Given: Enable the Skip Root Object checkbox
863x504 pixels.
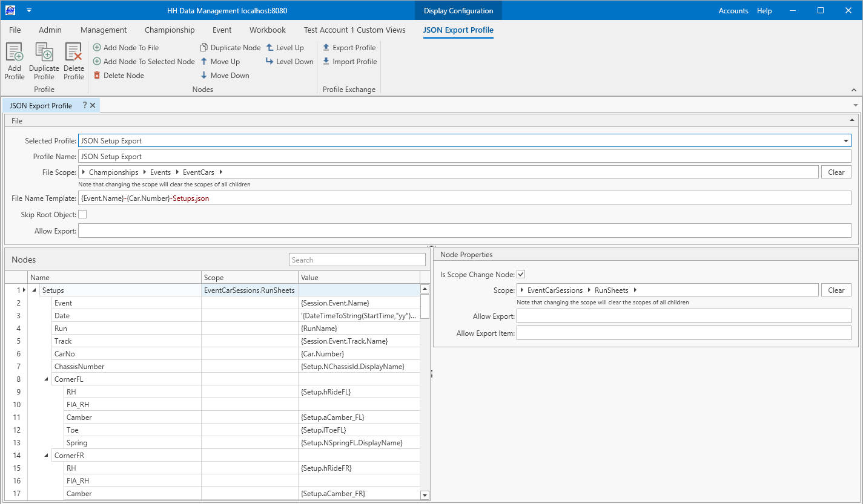Looking at the screenshot, I should pos(82,215).
